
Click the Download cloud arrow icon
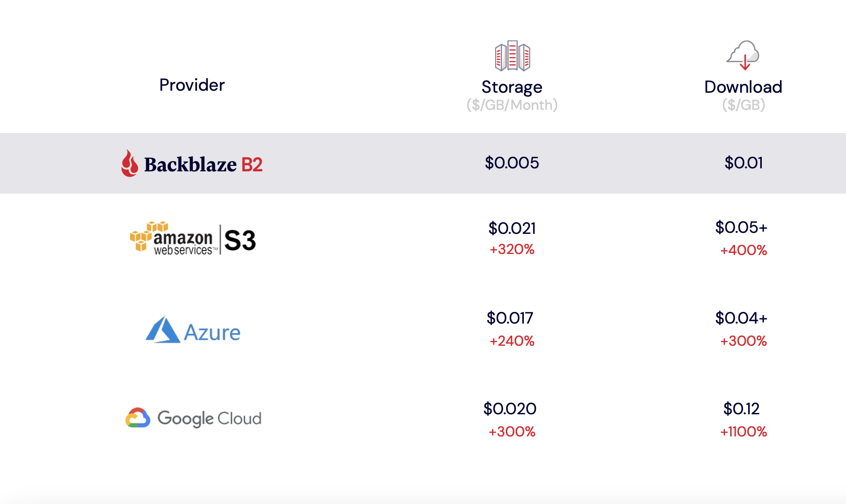743,55
